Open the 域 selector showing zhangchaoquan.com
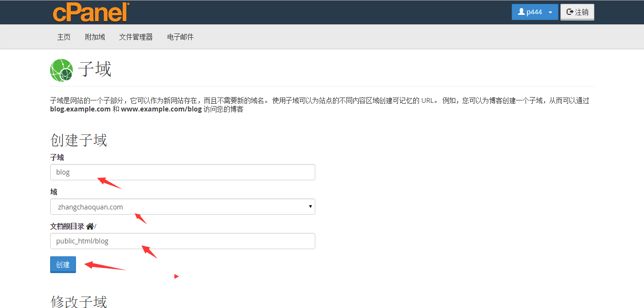 tap(182, 207)
